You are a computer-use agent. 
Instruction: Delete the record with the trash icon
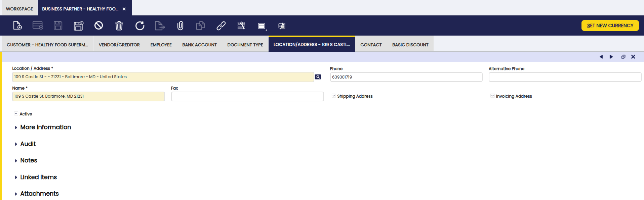[x=119, y=26]
